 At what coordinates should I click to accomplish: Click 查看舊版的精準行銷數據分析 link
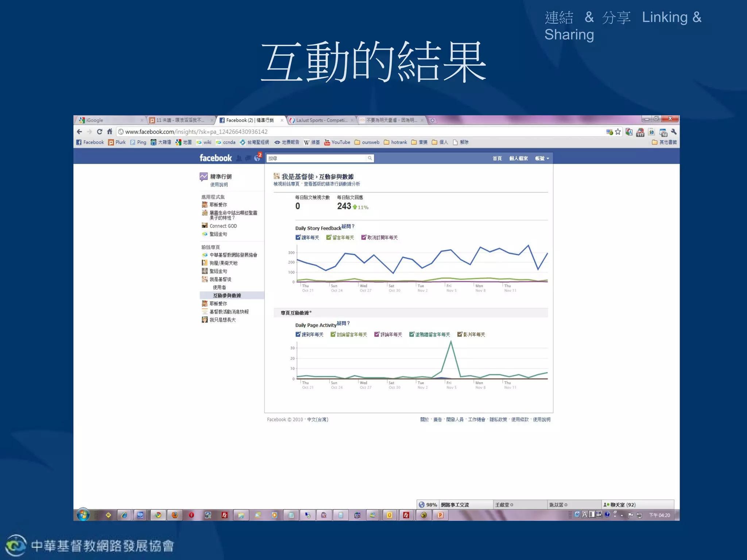(332, 184)
